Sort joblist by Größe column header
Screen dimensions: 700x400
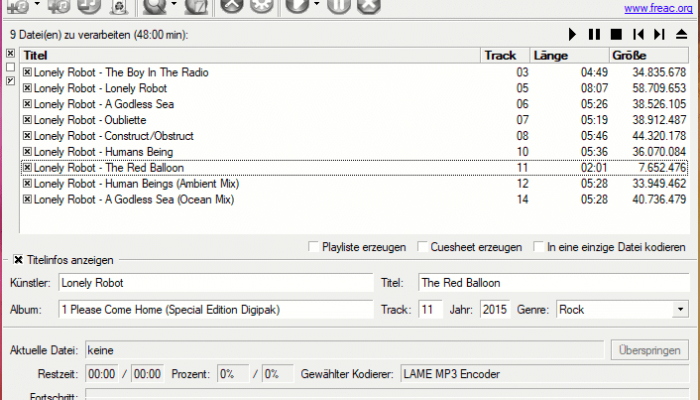tap(649, 55)
